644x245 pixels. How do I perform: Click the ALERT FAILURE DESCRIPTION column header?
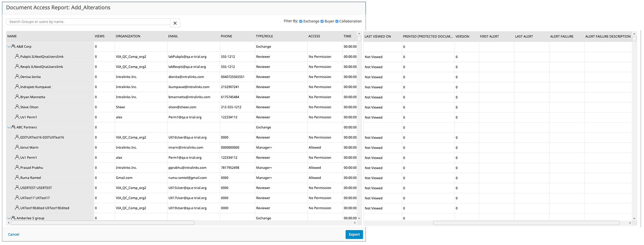tap(608, 37)
